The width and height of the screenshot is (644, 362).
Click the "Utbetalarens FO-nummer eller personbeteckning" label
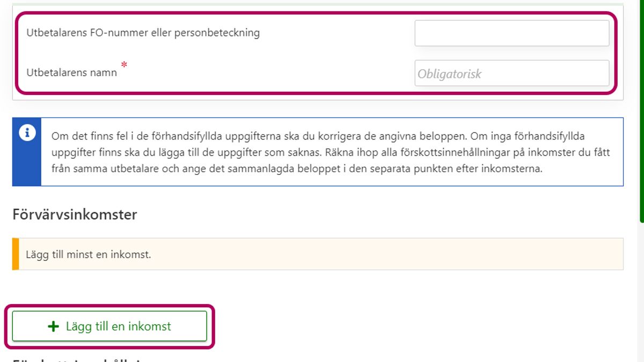click(143, 33)
